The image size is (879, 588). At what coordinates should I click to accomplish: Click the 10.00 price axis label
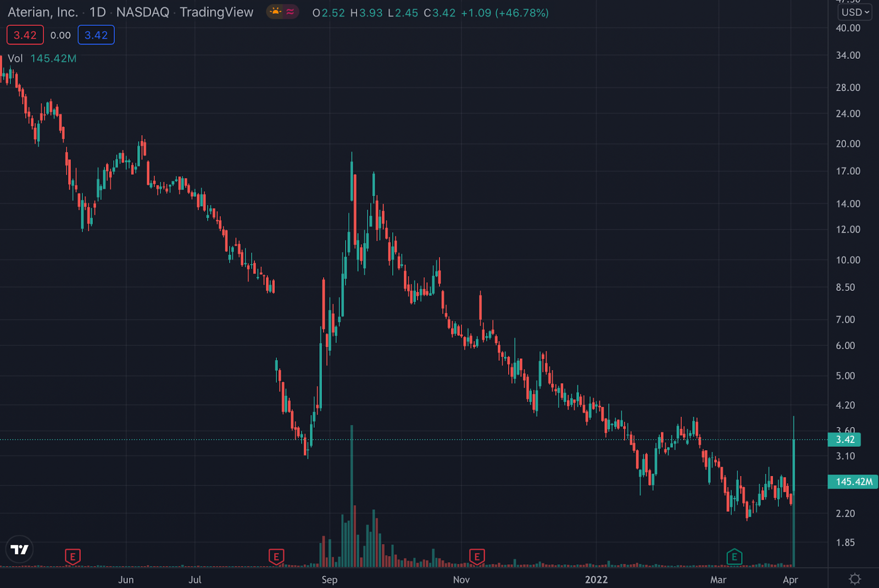tap(848, 260)
